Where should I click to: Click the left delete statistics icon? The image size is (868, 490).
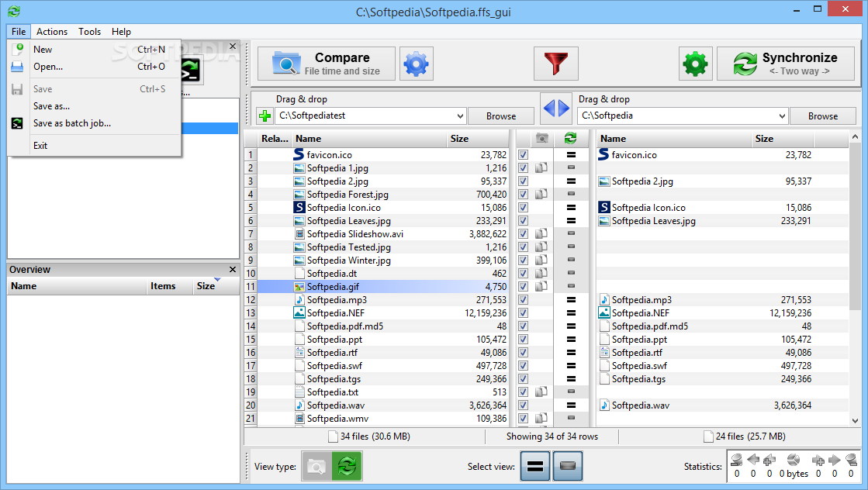coord(736,460)
